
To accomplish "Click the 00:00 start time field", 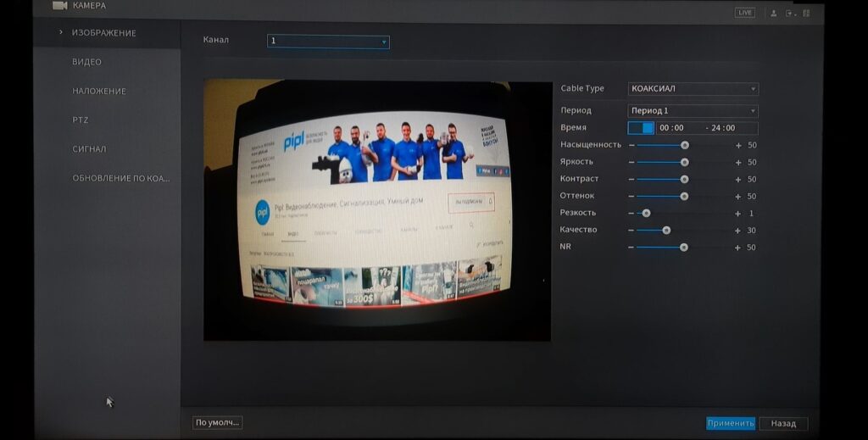I will pyautogui.click(x=672, y=128).
